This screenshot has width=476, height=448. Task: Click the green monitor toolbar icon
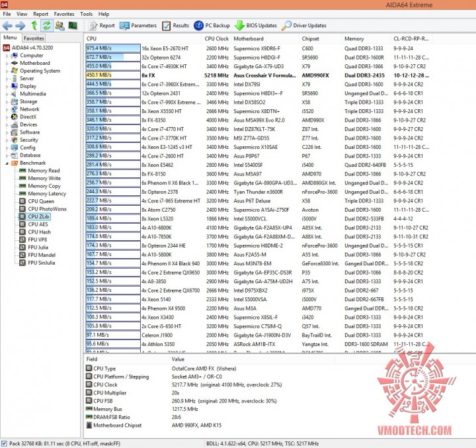pyautogui.click(x=73, y=26)
